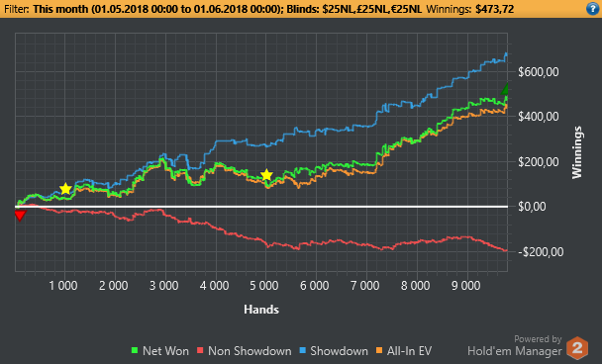Click the red Non Showdown legend swatch

(x=200, y=350)
